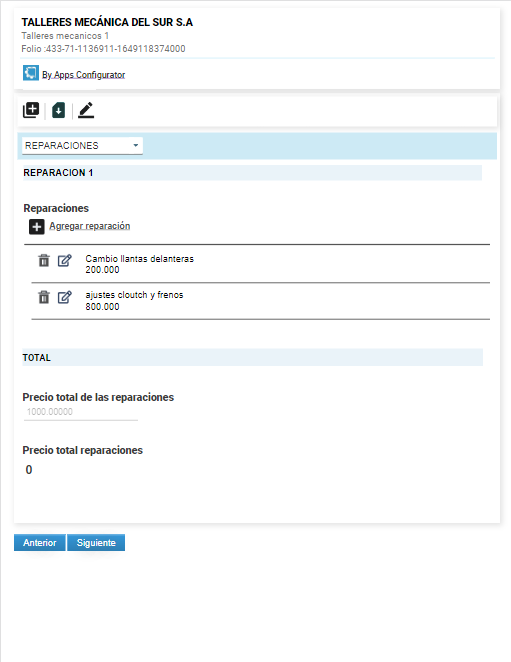Screen dimensions: 511x662
Task: Continue with the Siguiente button
Action: [x=96, y=543]
